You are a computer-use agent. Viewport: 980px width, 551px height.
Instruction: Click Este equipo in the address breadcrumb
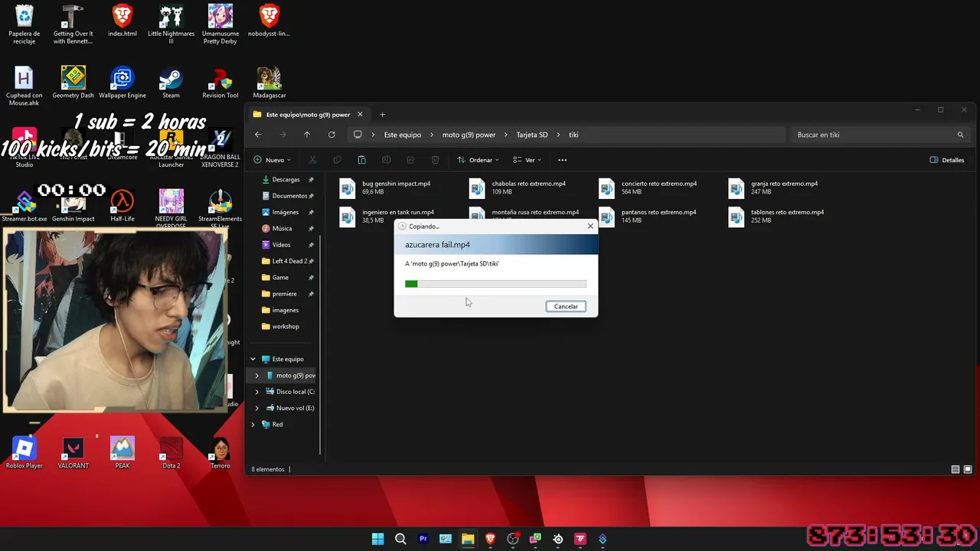403,135
